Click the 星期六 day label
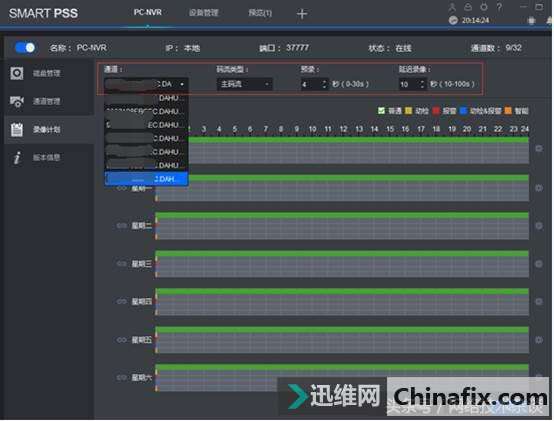The width and height of the screenshot is (554, 421). pyautogui.click(x=142, y=378)
